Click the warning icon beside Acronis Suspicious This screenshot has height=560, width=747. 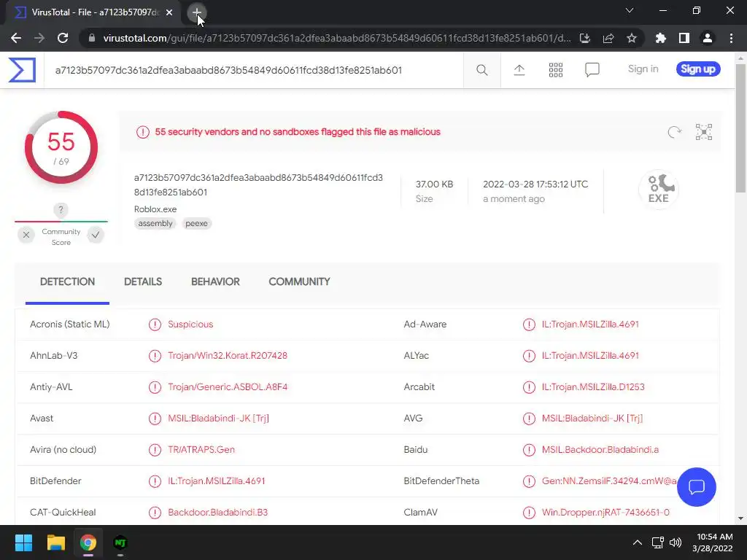coord(155,324)
